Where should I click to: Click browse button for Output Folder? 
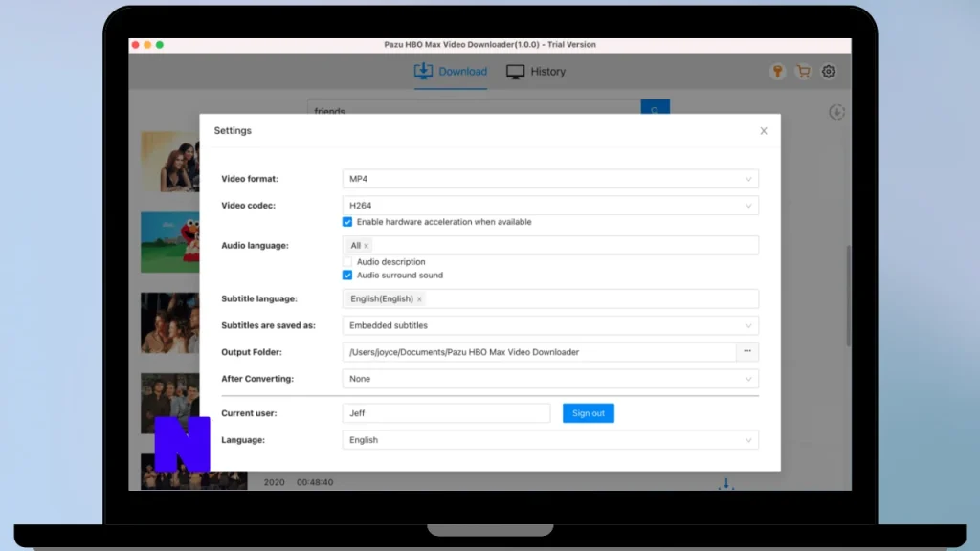(x=747, y=352)
